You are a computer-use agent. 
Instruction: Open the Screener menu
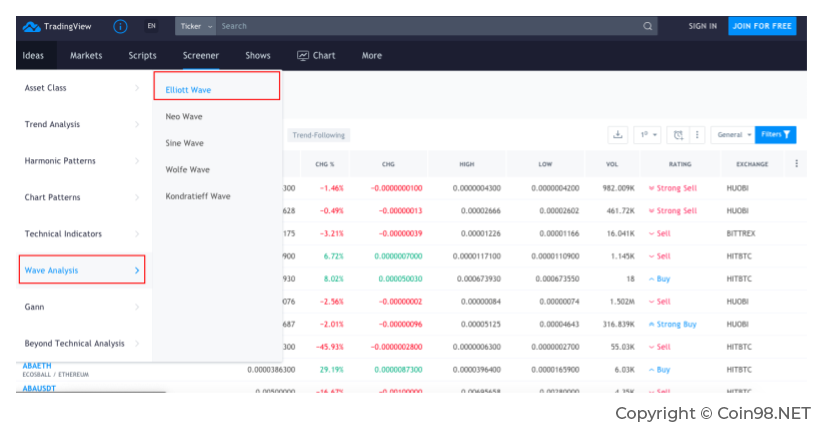[x=201, y=56]
